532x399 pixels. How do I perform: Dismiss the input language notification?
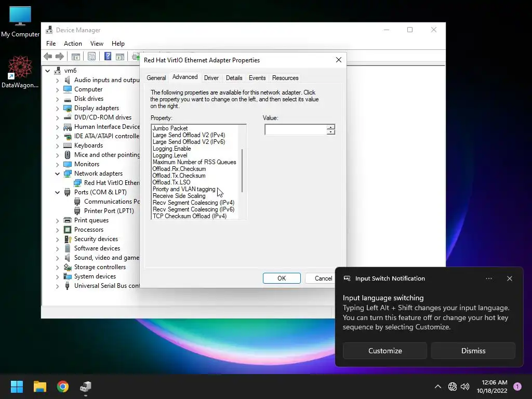473,351
